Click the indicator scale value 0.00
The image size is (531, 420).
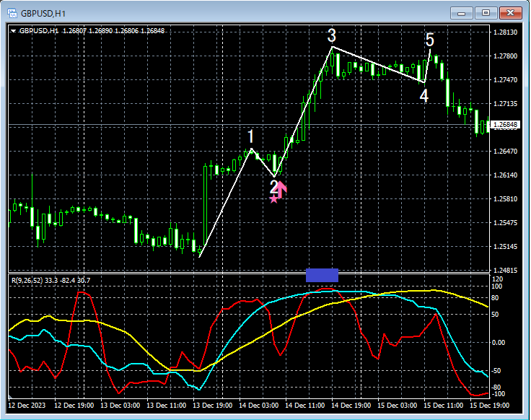point(498,343)
